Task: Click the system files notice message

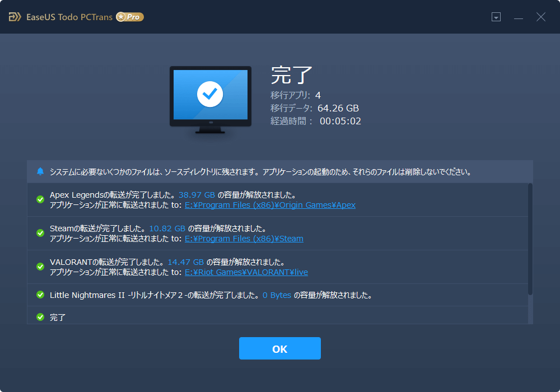Action: [260, 172]
